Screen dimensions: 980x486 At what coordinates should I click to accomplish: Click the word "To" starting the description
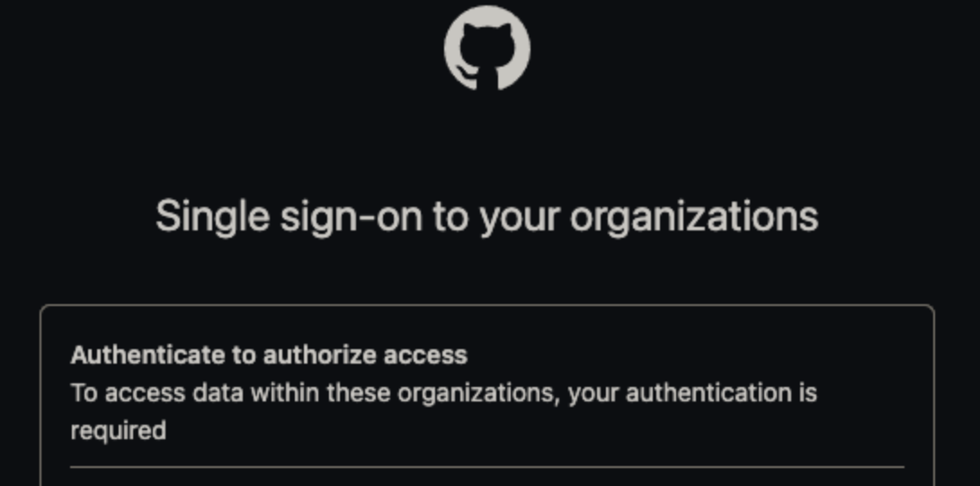click(x=83, y=393)
